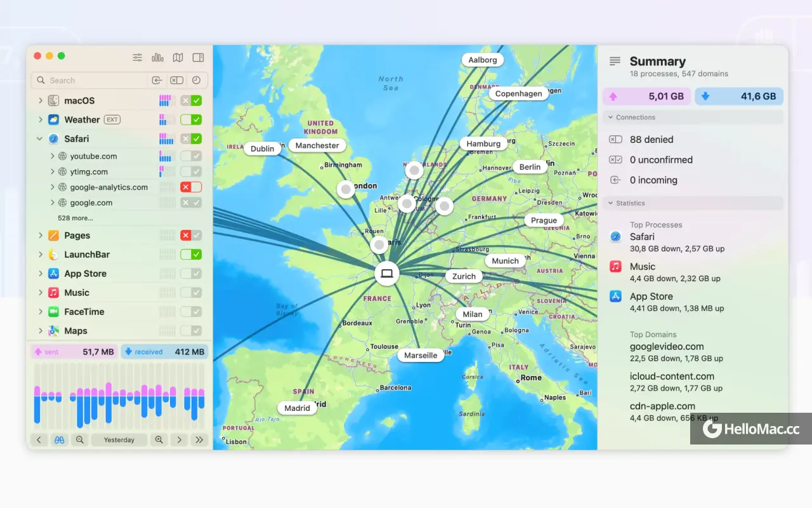The image size is (812, 508).
Task: Expand the youtube.com domain row
Action: pos(52,156)
